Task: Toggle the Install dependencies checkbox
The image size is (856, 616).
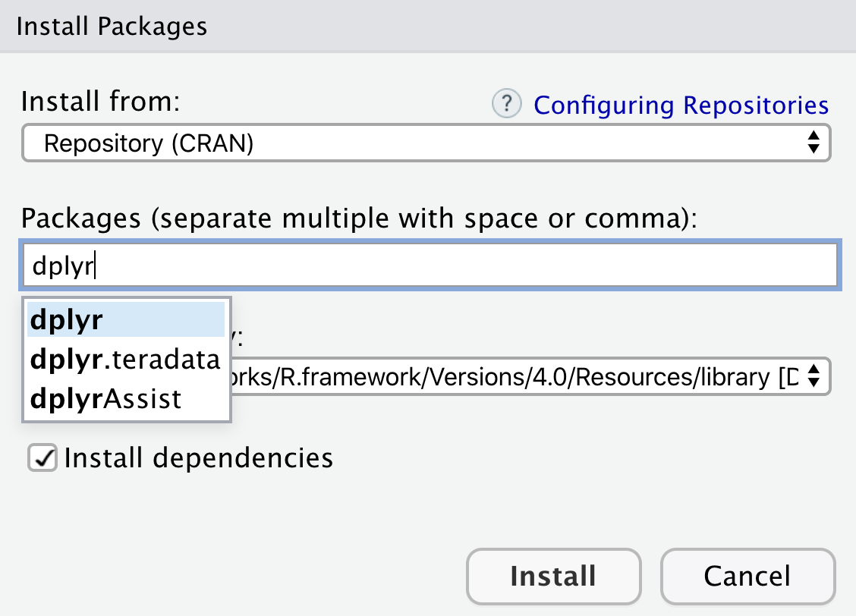Action: [x=42, y=457]
